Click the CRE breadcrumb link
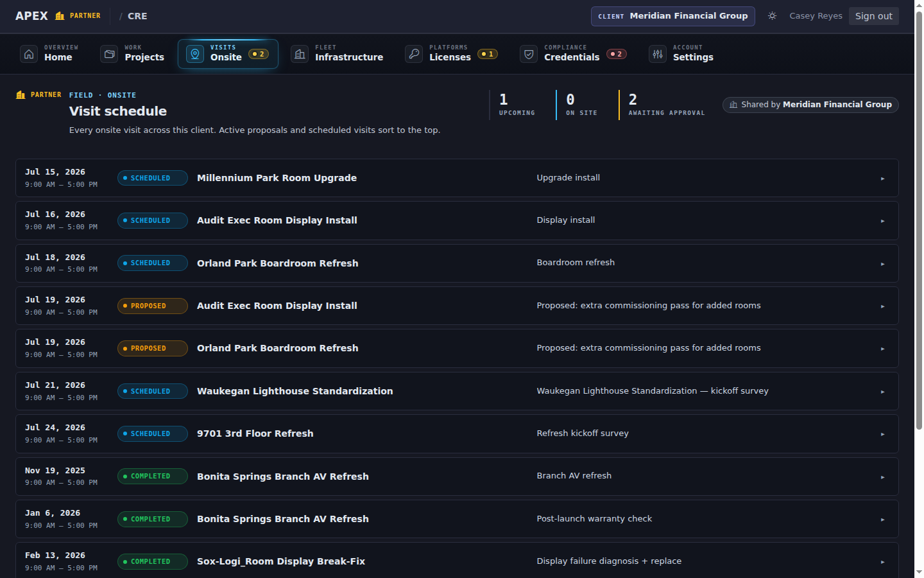The width and height of the screenshot is (924, 578). (x=137, y=16)
